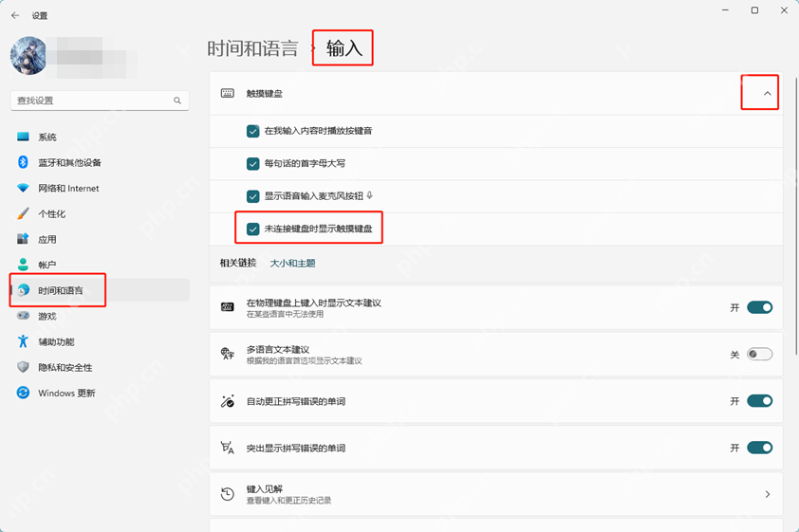Viewport: 799px width, 532px height.
Task: Click the physical keyboard text suggestion icon
Action: coord(227,307)
